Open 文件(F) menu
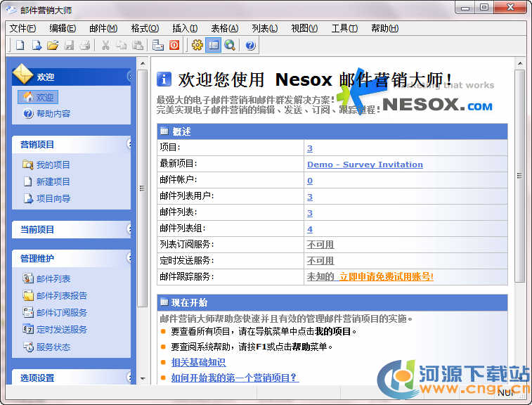 coord(22,28)
